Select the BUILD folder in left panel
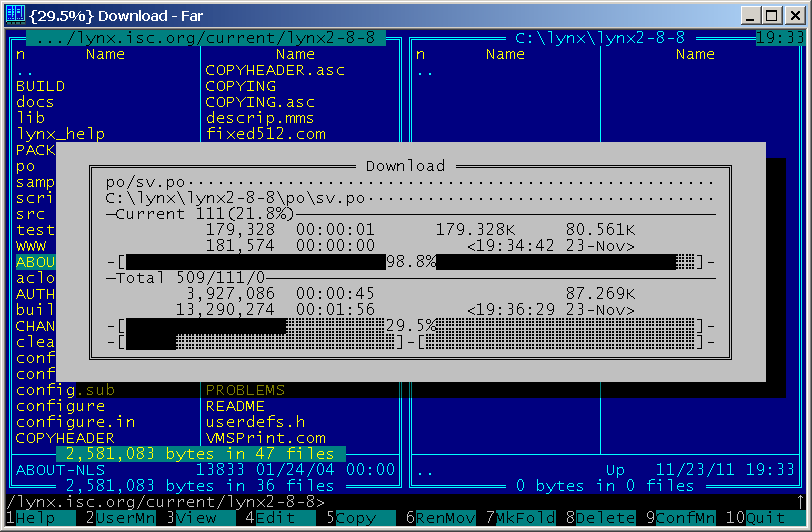The image size is (812, 532). [x=40, y=86]
